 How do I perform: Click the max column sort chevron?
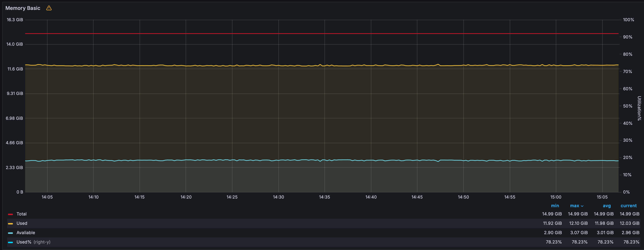coord(582,206)
